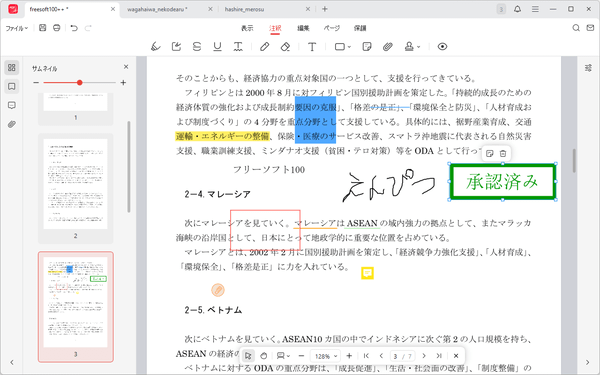Switch to the 保護 tab
This screenshot has width=600, height=375.
(360, 28)
